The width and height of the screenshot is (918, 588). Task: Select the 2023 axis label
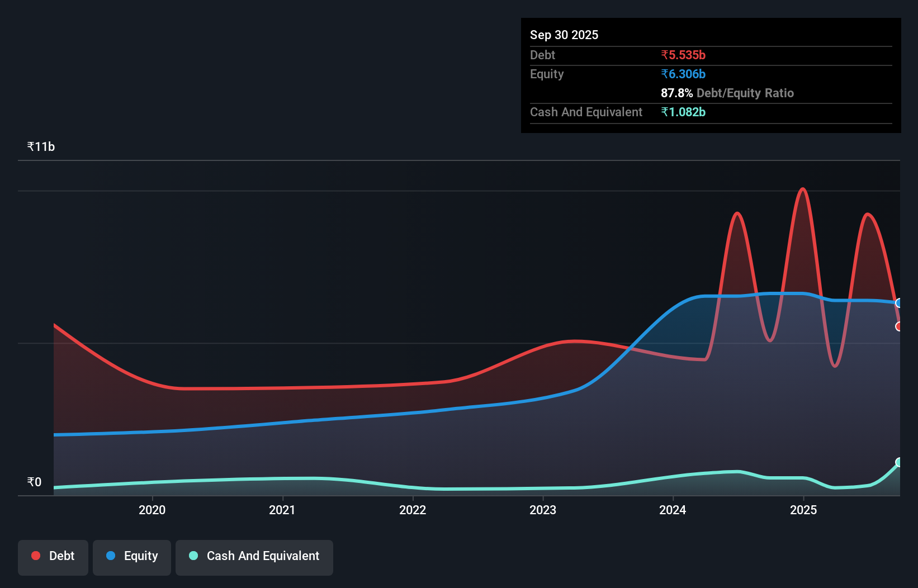point(543,510)
